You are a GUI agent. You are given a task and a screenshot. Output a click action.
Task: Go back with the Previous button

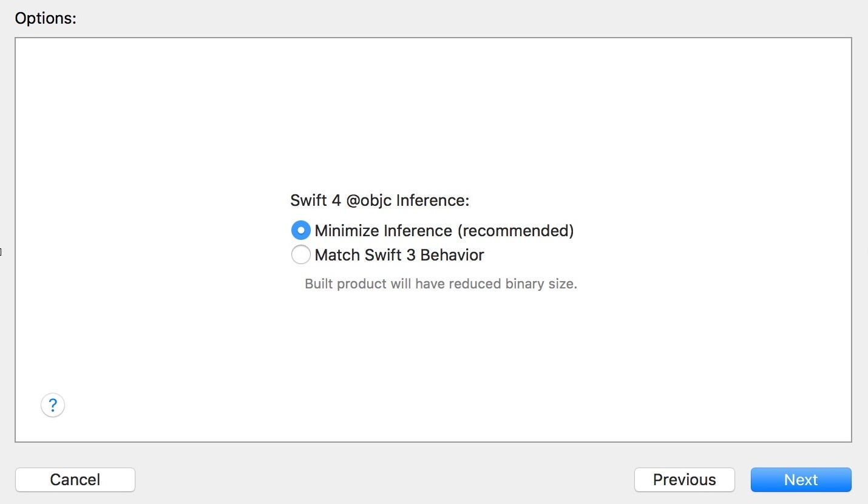[x=684, y=480]
